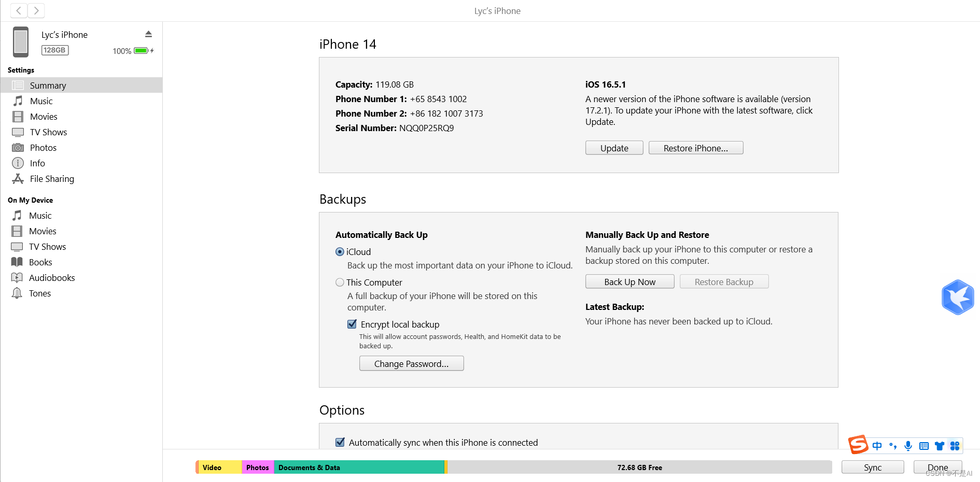Select the iCloud backup radio button
This screenshot has height=482, width=980.
point(340,252)
